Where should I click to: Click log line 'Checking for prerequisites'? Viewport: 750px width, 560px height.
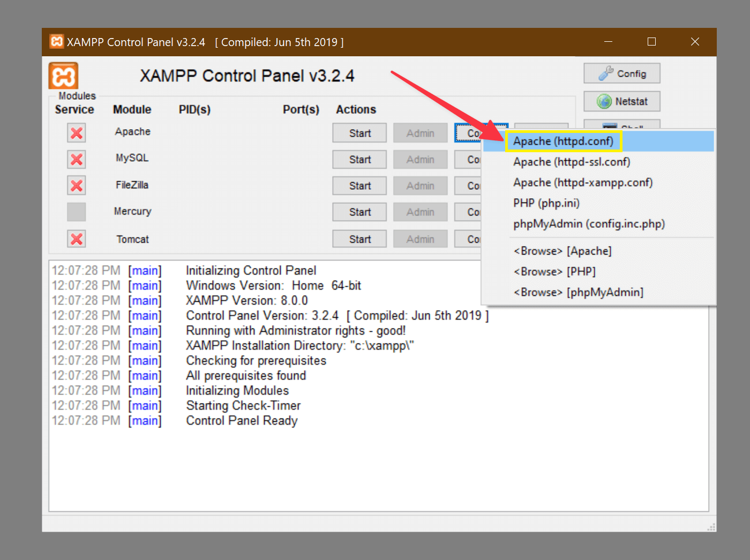(x=256, y=361)
